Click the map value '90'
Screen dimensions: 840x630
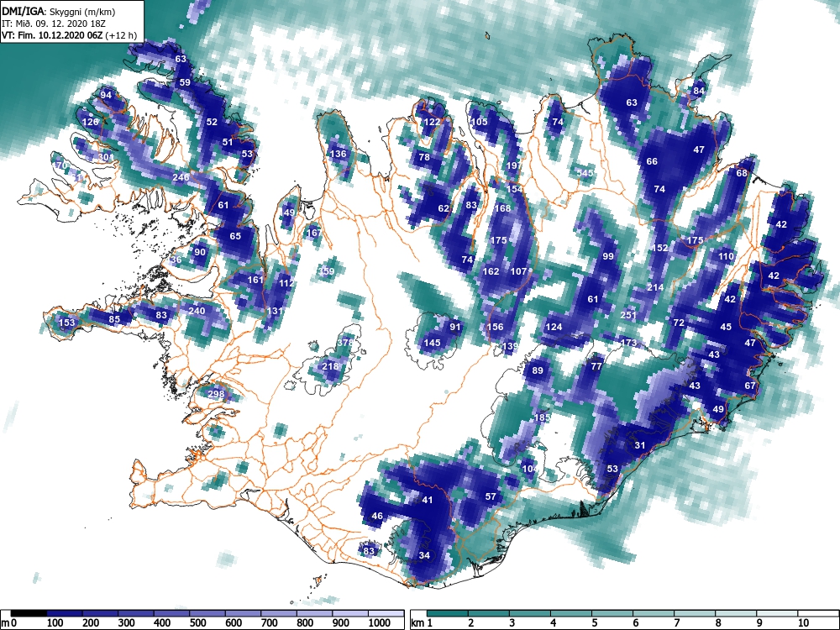pos(200,252)
